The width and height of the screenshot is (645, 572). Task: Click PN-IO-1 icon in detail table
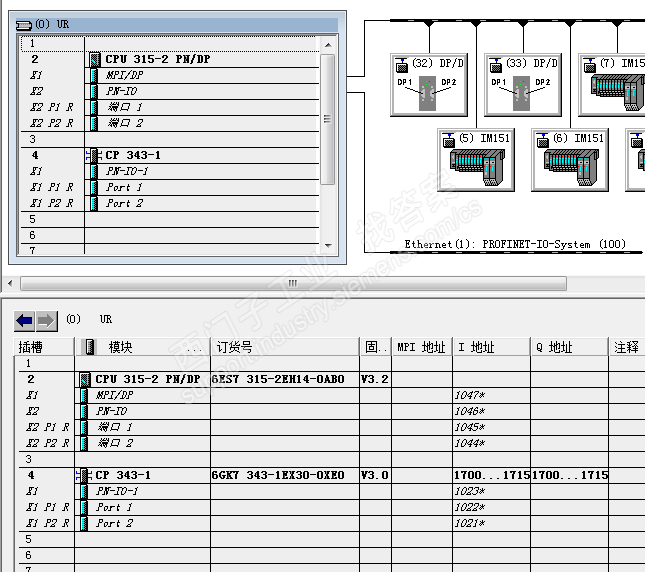[84, 491]
